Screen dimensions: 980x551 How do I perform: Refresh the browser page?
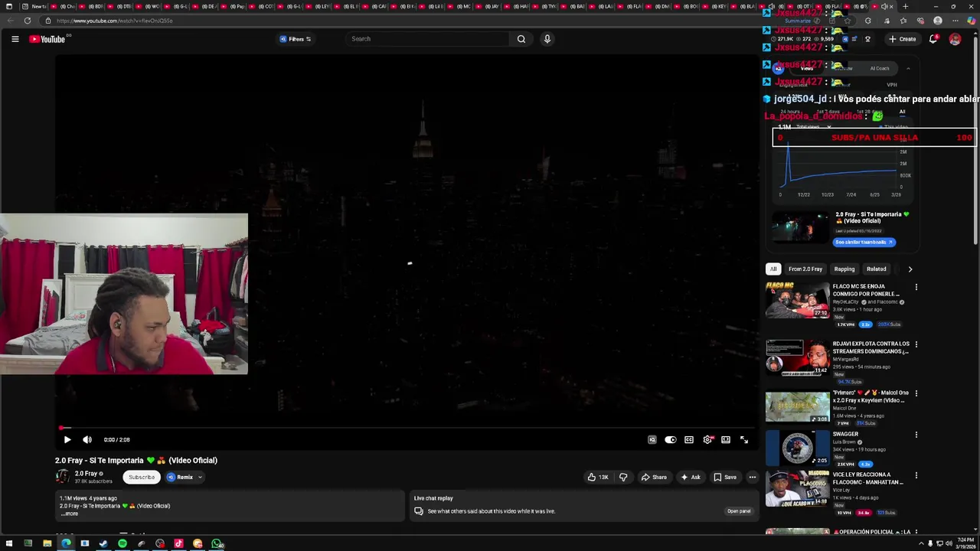pos(28,21)
